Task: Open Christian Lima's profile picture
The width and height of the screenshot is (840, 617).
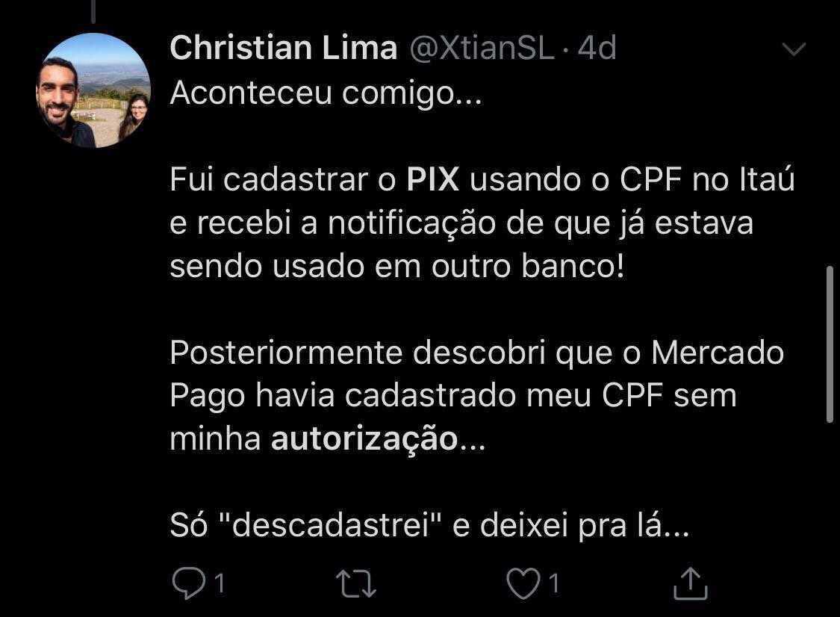Action: click(93, 90)
